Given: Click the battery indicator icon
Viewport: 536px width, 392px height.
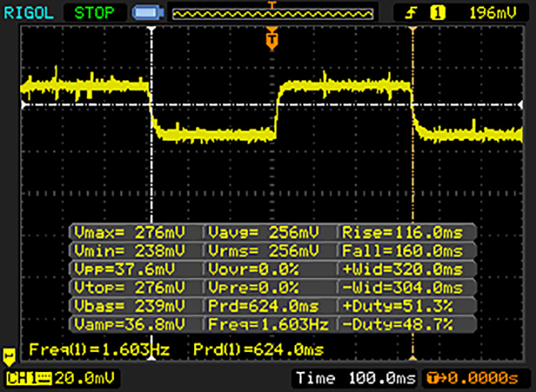Looking at the screenshot, I should [146, 13].
